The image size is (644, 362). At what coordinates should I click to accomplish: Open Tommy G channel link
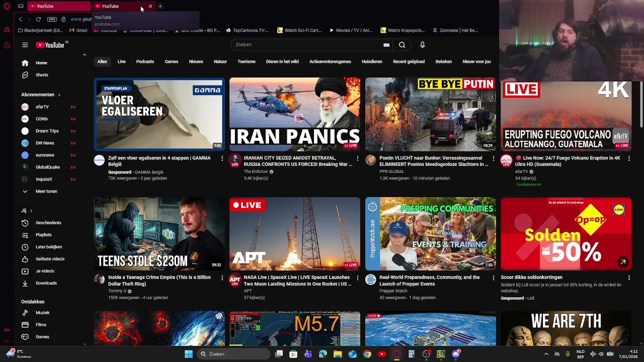tap(117, 291)
